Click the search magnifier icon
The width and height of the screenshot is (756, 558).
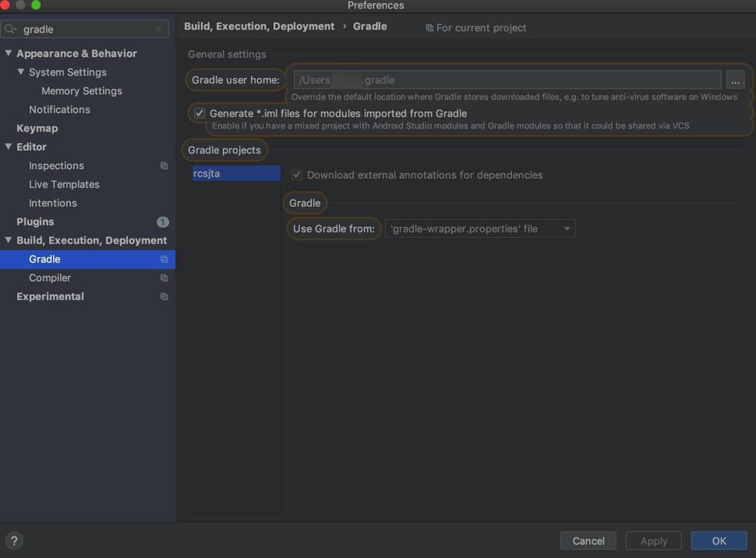pos(10,30)
